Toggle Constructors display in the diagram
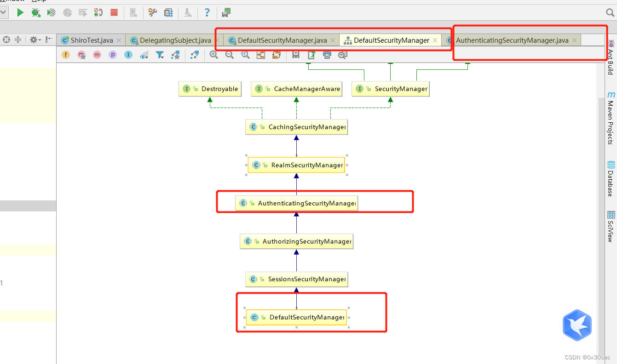617x364 pixels. point(81,55)
